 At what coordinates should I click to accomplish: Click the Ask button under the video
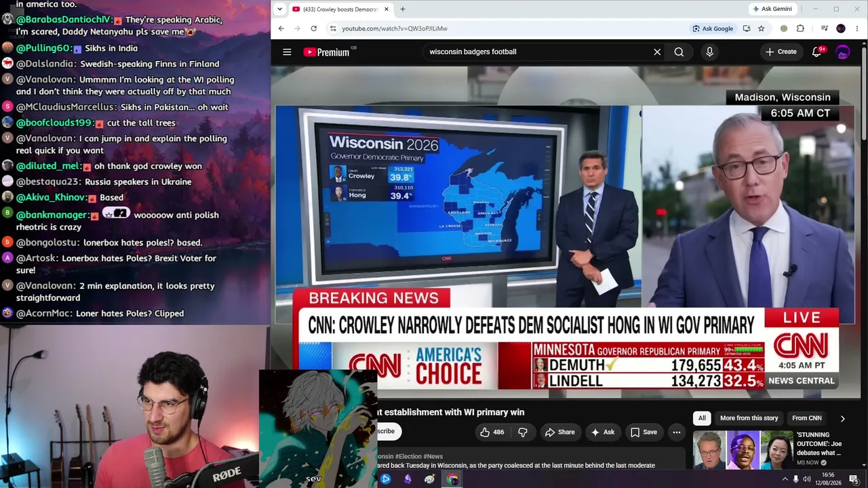(x=603, y=432)
